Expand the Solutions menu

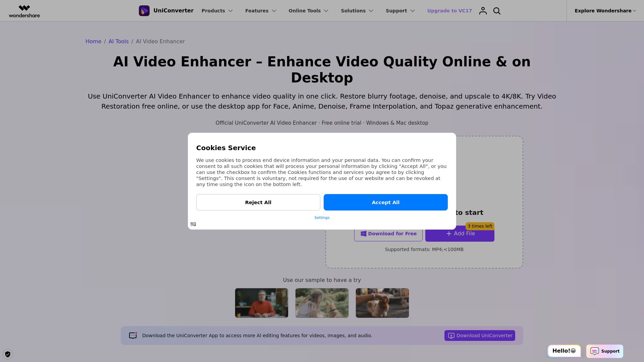(x=357, y=11)
